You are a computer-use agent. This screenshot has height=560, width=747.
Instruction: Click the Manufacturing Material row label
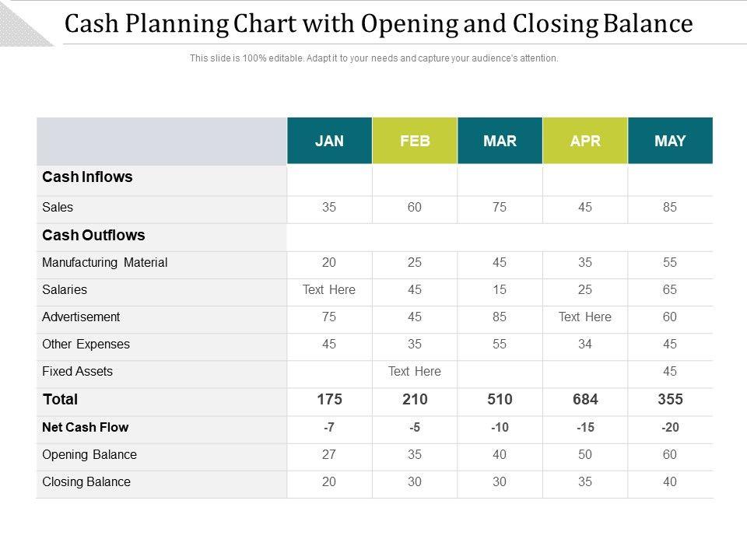click(104, 263)
